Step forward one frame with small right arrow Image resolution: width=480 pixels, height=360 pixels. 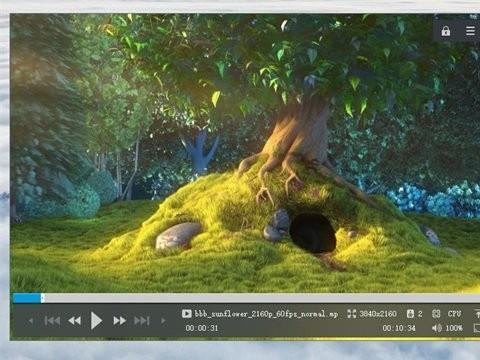(x=163, y=321)
